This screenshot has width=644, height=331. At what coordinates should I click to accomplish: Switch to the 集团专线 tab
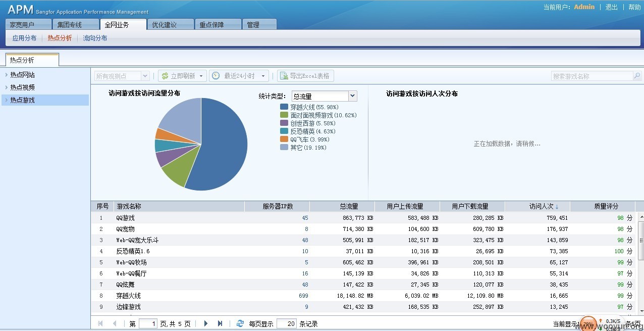[76, 25]
